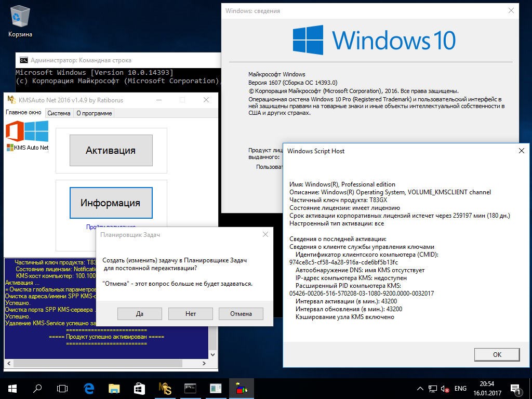Image resolution: width=532 pixels, height=399 pixels.
Task: Click the 'Продукт успешно активирован' log line
Action: click(107, 337)
